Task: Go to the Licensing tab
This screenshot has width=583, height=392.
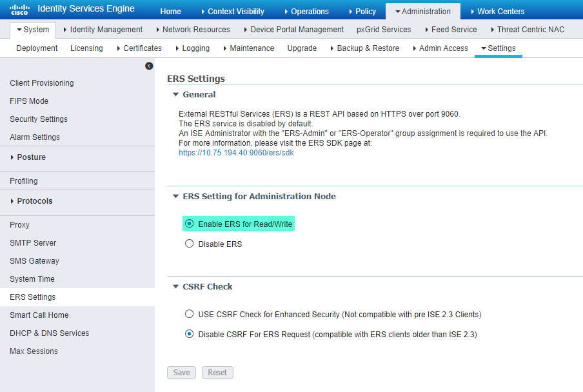Action: [x=86, y=48]
